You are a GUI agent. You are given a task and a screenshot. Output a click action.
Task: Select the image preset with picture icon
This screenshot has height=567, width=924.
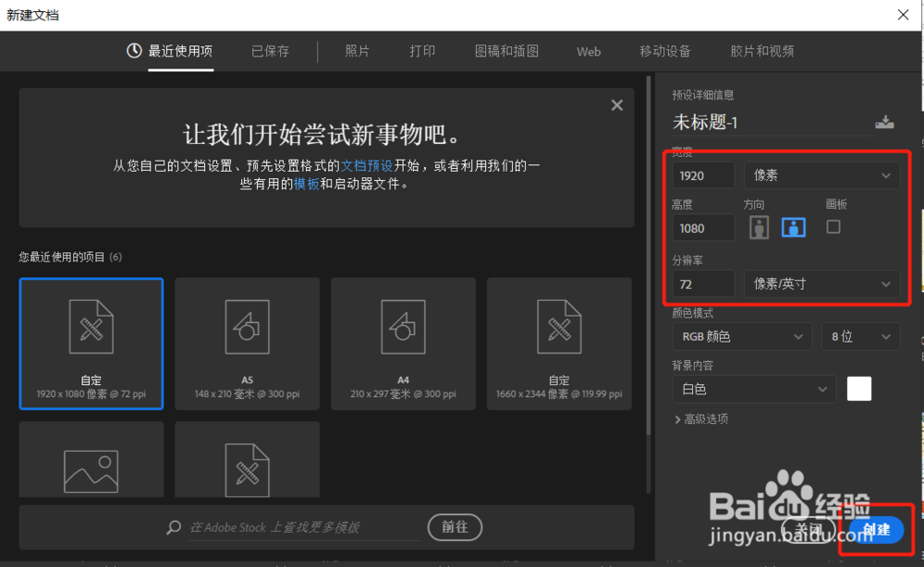pyautogui.click(x=91, y=459)
